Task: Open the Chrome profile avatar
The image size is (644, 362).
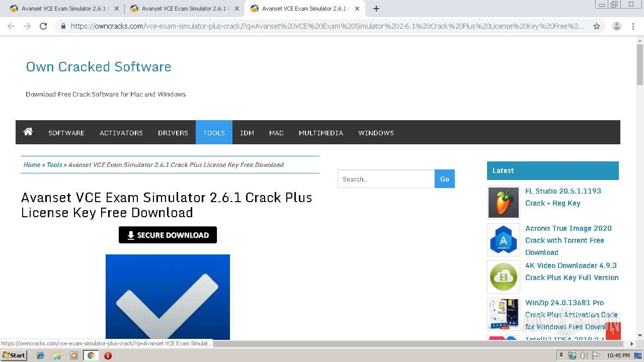Action: coord(617,26)
